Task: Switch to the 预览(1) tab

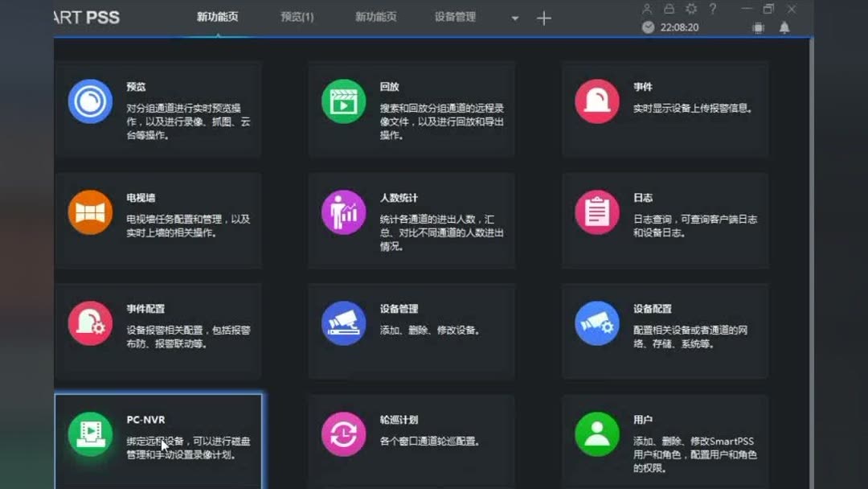Action: [x=297, y=16]
